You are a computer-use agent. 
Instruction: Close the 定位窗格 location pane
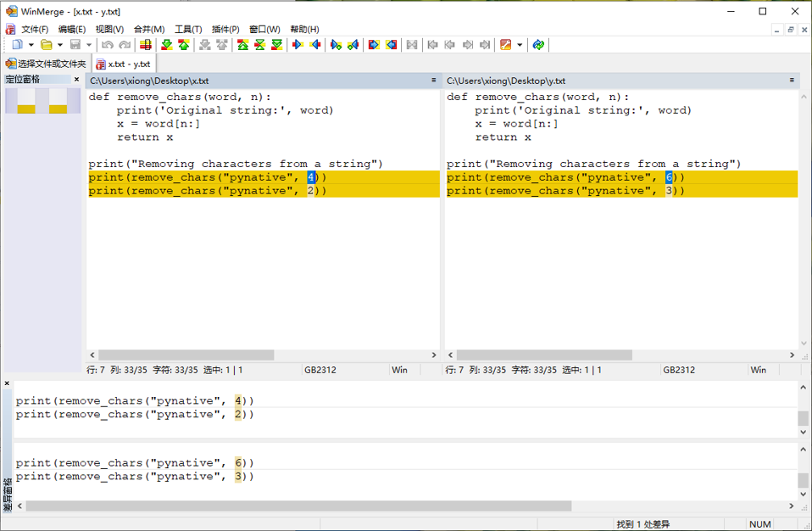coord(76,79)
